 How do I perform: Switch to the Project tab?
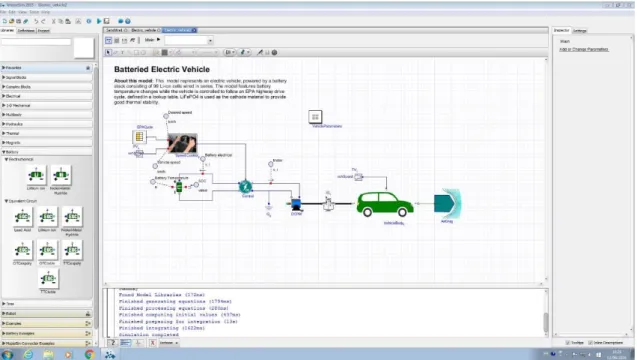click(x=43, y=30)
